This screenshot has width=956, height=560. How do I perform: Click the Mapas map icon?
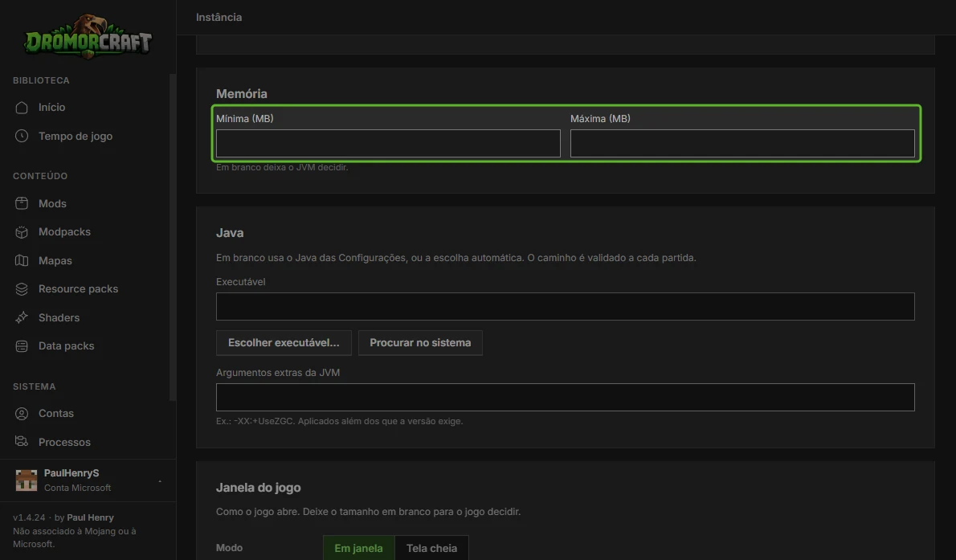[x=22, y=260]
